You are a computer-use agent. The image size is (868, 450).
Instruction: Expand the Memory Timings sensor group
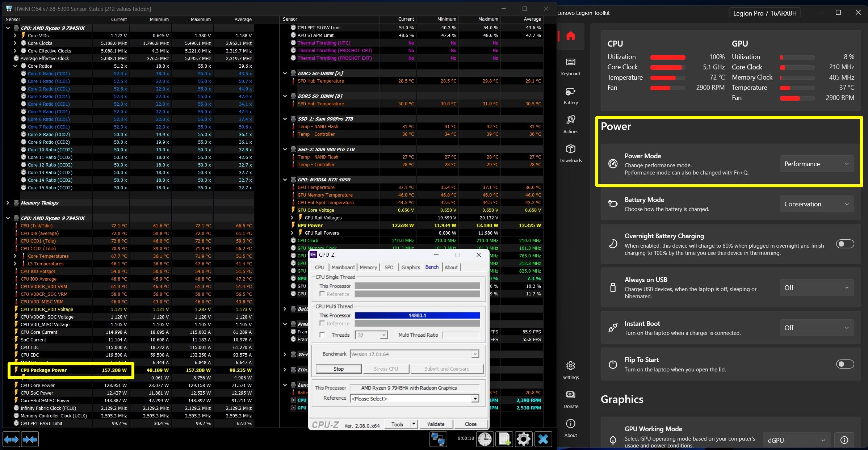point(8,203)
